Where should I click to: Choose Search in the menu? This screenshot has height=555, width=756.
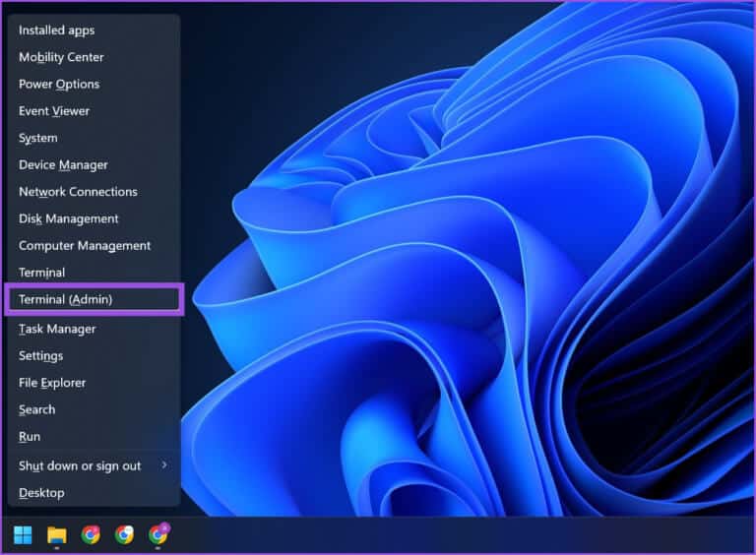click(94, 410)
